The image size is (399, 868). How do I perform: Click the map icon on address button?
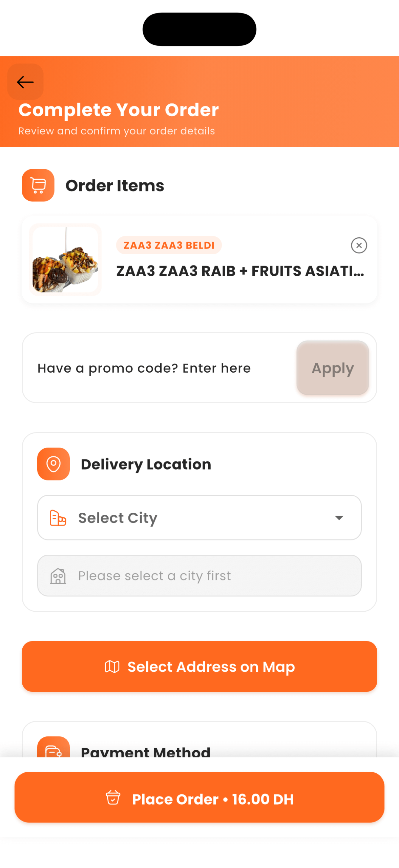point(112,666)
